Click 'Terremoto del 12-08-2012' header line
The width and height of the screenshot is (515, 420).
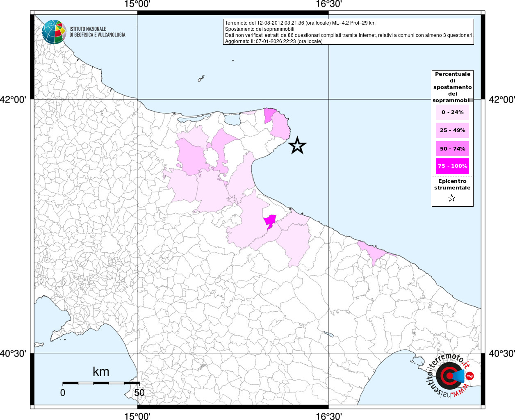point(300,23)
